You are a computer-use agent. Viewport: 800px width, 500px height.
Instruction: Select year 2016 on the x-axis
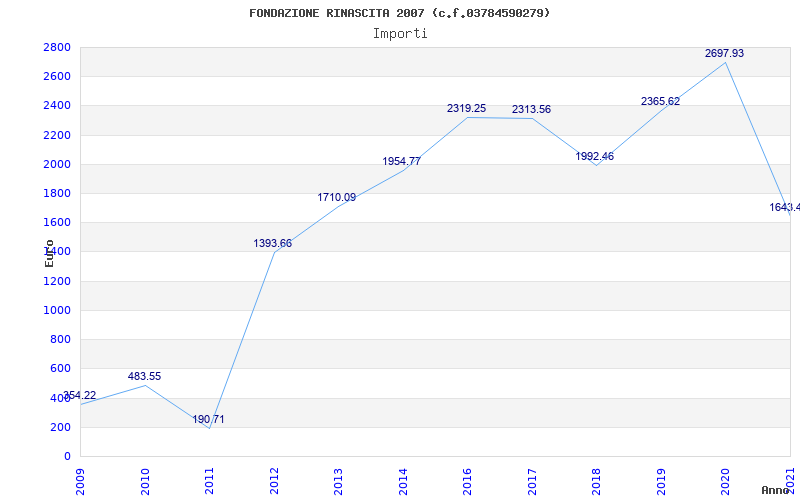pyautogui.click(x=467, y=481)
